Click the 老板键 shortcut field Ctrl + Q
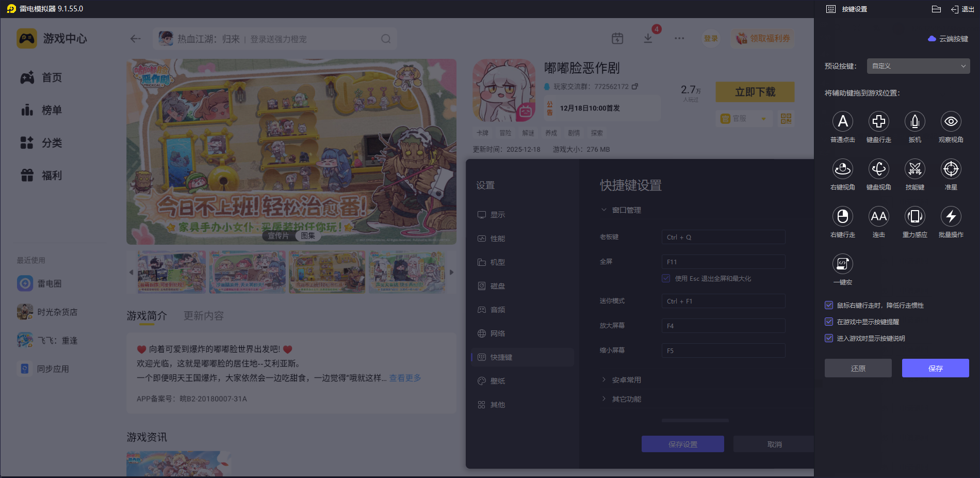The height and width of the screenshot is (478, 980). 723,237
